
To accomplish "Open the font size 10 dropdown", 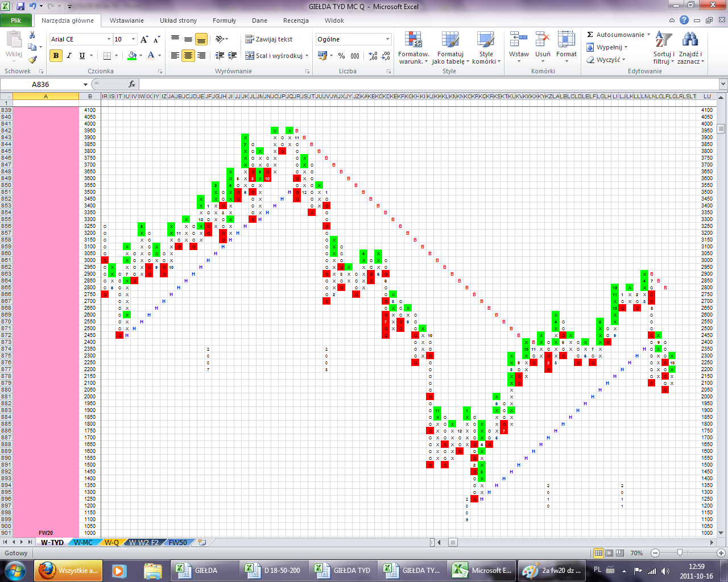I will point(134,39).
